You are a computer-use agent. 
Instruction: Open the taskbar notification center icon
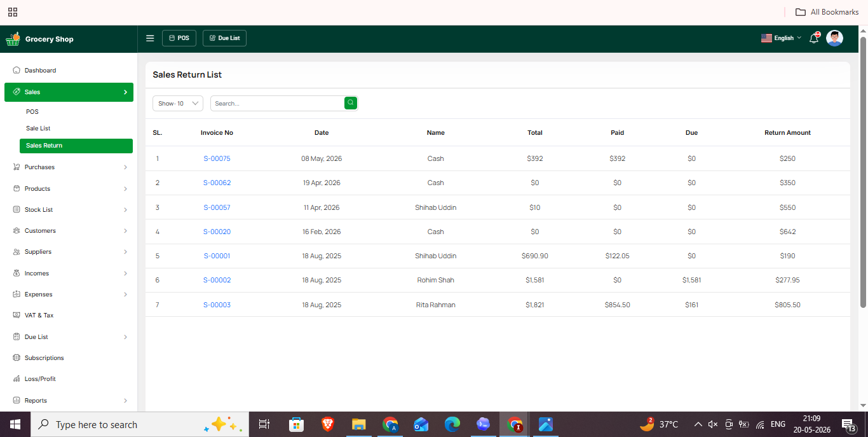point(849,424)
